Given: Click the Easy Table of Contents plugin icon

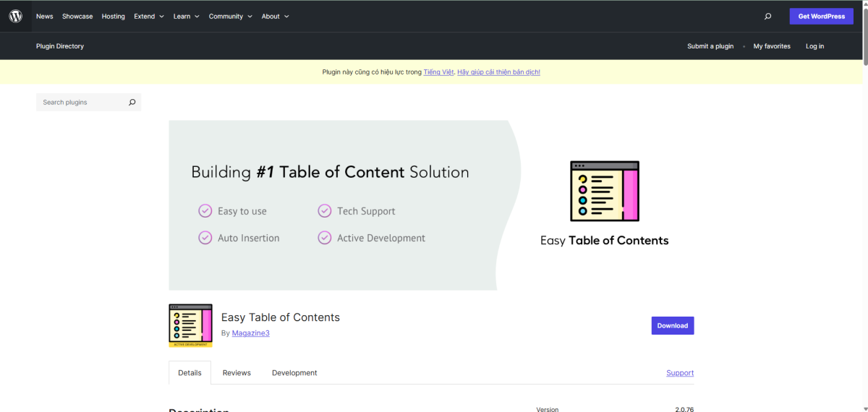Looking at the screenshot, I should coord(190,325).
